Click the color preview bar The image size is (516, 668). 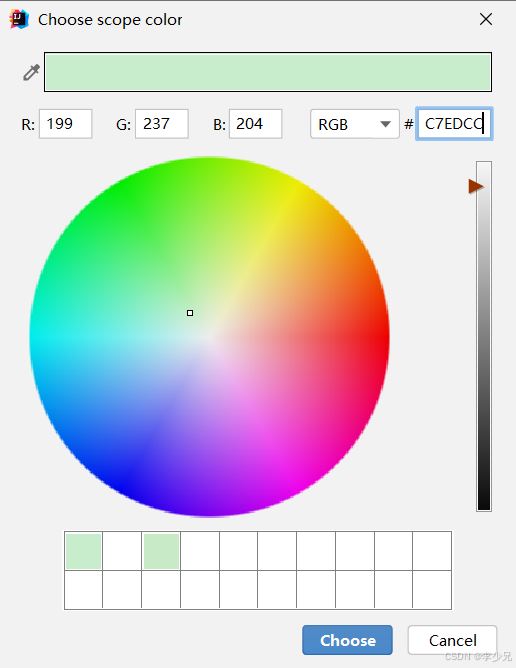(268, 72)
